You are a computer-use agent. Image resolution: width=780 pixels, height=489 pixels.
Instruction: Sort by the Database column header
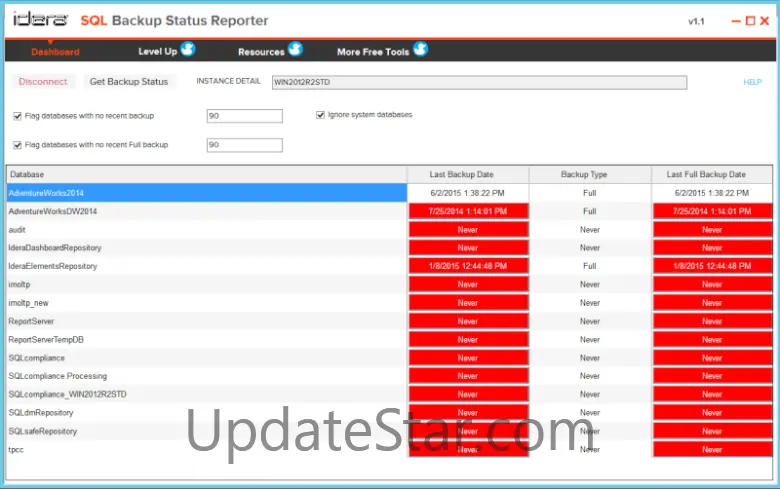pos(207,175)
